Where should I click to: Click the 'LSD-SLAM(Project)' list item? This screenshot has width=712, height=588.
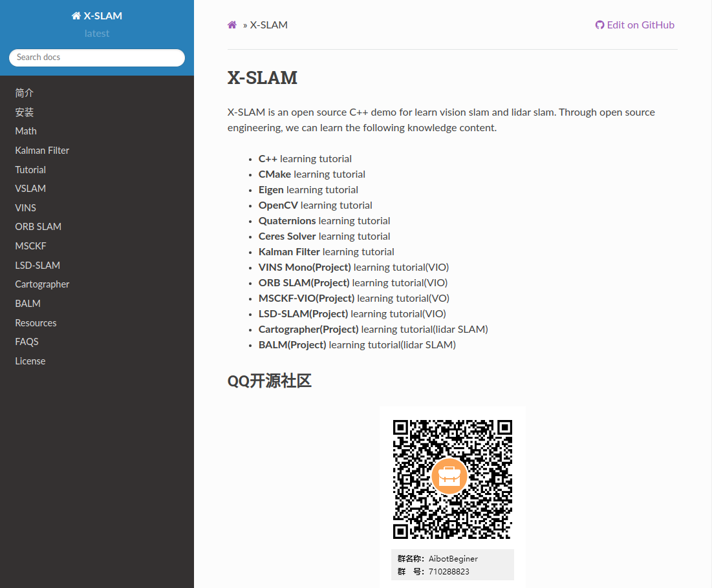tap(352, 313)
